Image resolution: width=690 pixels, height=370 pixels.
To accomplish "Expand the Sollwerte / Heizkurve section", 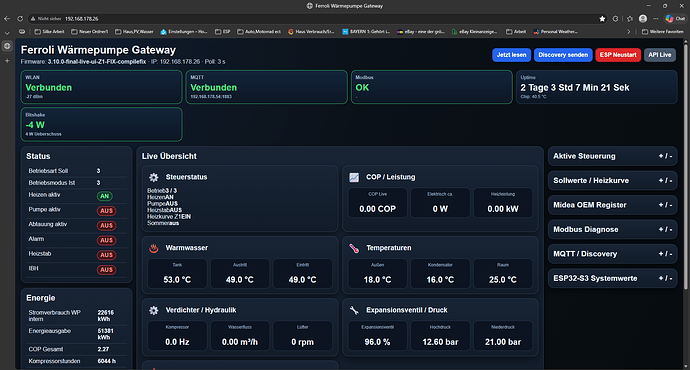I will pyautogui.click(x=613, y=180).
